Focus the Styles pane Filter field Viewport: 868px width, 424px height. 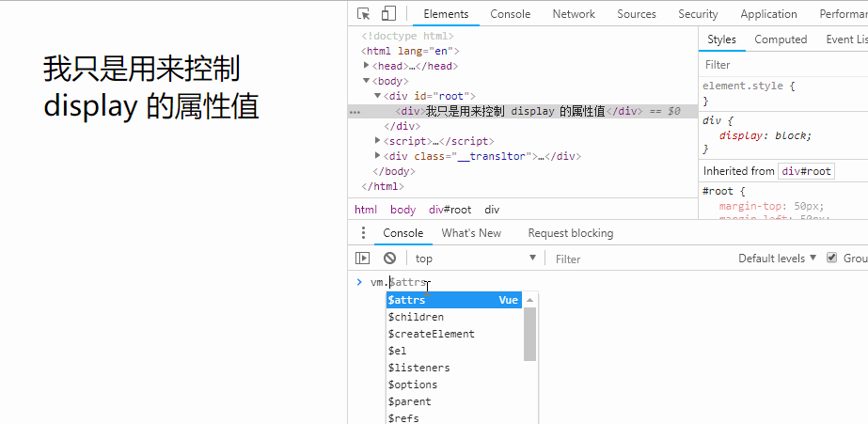[x=783, y=65]
